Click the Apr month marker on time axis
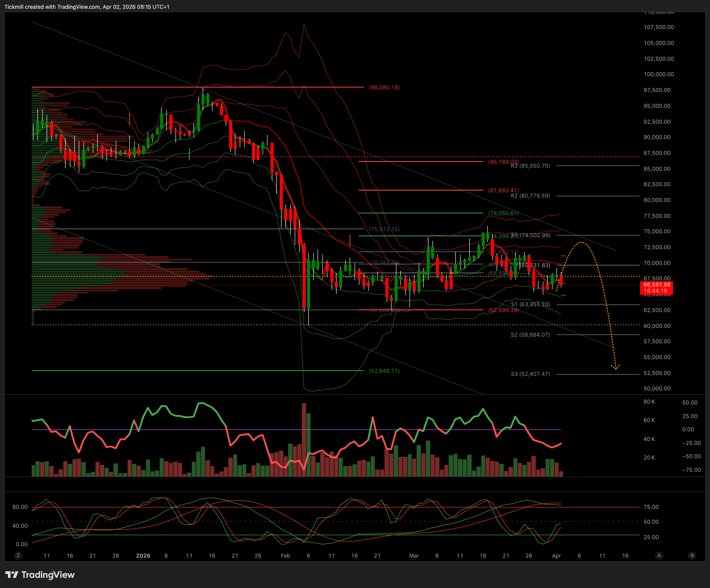This screenshot has width=710, height=588. [556, 556]
